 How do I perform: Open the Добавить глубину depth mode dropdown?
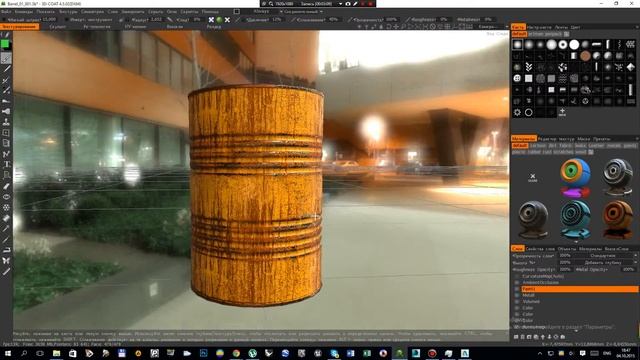(605, 262)
